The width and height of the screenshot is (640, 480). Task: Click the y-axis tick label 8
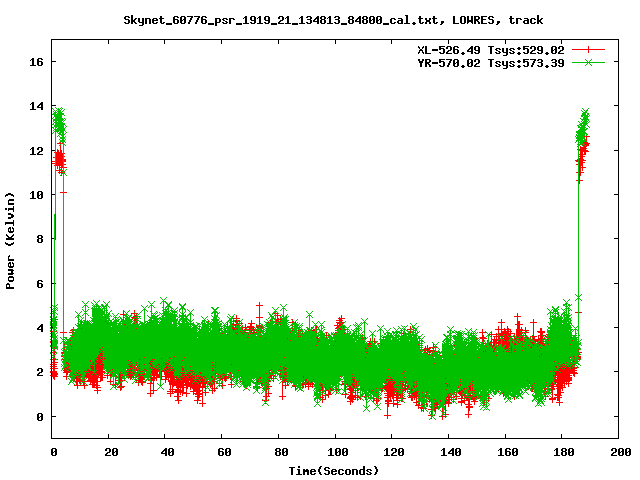point(40,239)
